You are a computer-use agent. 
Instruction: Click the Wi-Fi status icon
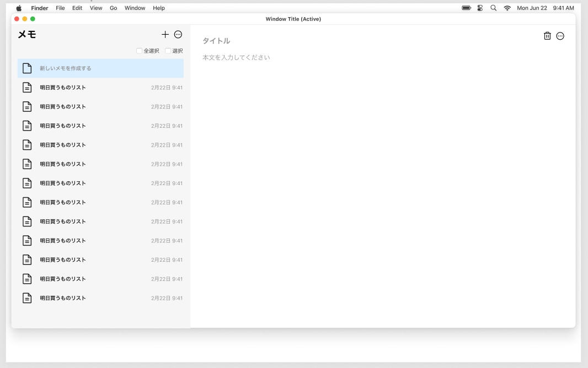[x=507, y=8]
